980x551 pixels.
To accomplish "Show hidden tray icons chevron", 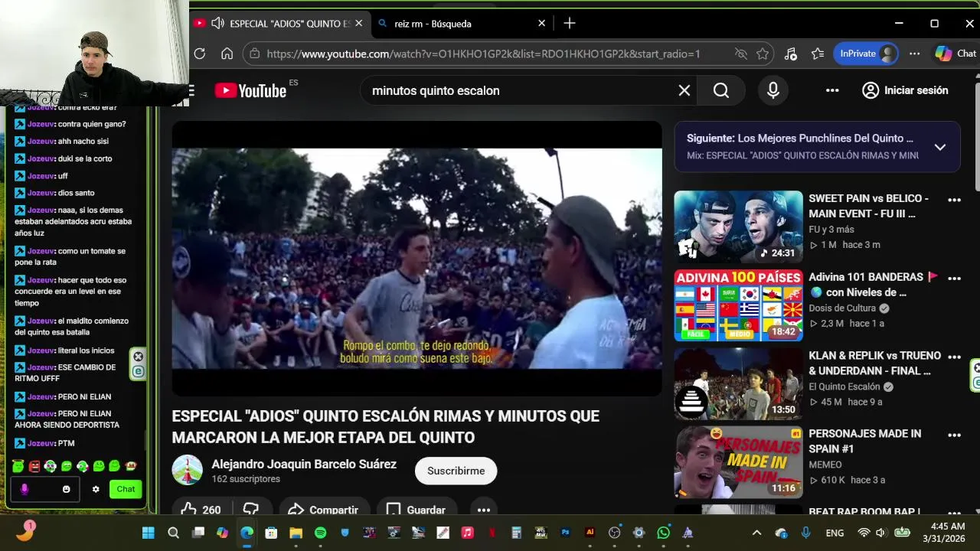I will click(x=756, y=533).
